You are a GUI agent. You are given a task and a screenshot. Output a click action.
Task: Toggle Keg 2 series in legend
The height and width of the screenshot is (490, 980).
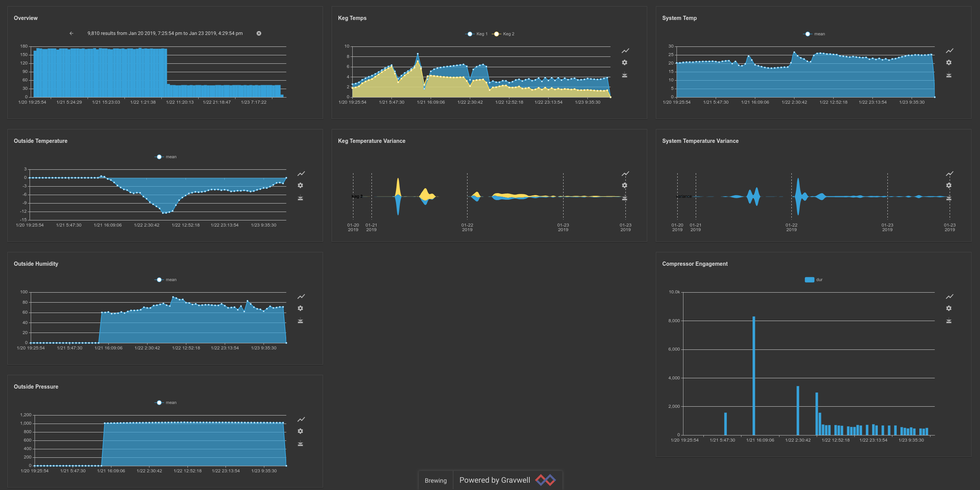pos(503,34)
